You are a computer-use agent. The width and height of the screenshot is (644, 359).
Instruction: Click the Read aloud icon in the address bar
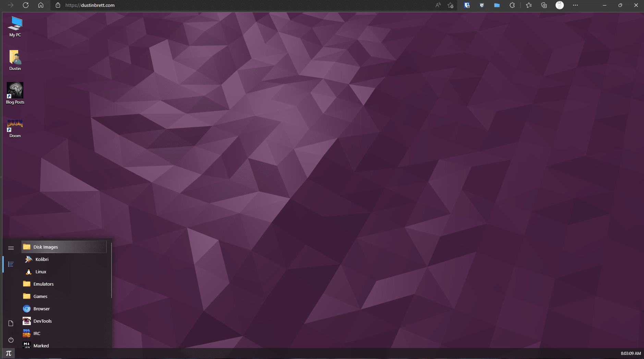[x=438, y=5]
